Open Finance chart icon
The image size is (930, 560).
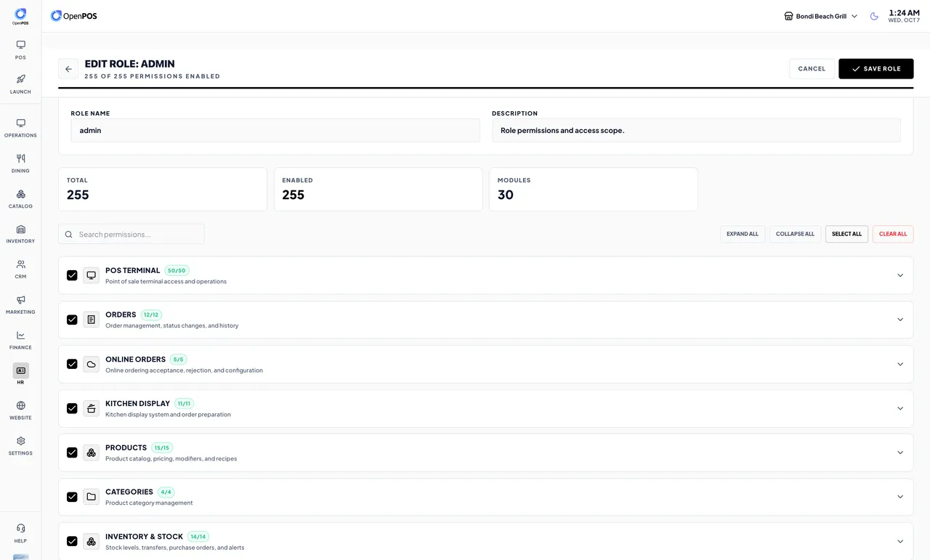pyautogui.click(x=20, y=335)
